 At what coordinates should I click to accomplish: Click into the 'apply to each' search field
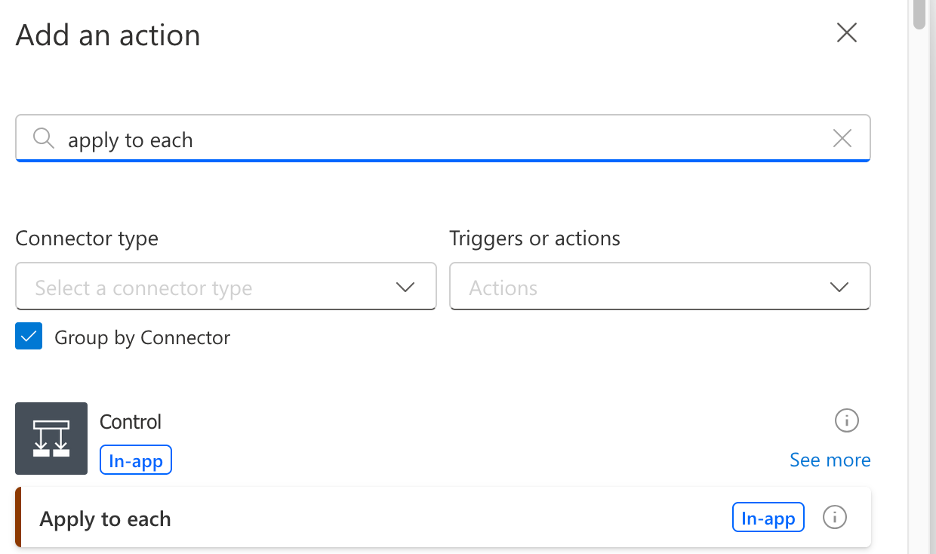click(x=442, y=138)
